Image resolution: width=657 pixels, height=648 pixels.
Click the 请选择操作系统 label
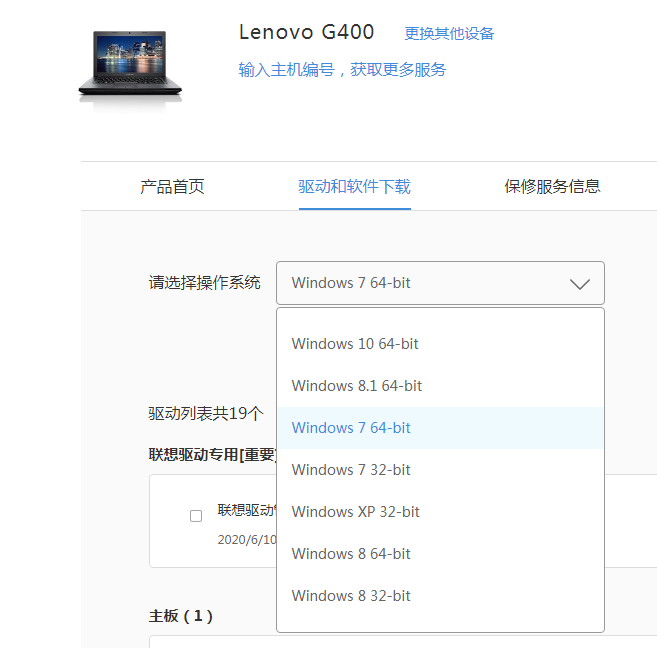(204, 283)
